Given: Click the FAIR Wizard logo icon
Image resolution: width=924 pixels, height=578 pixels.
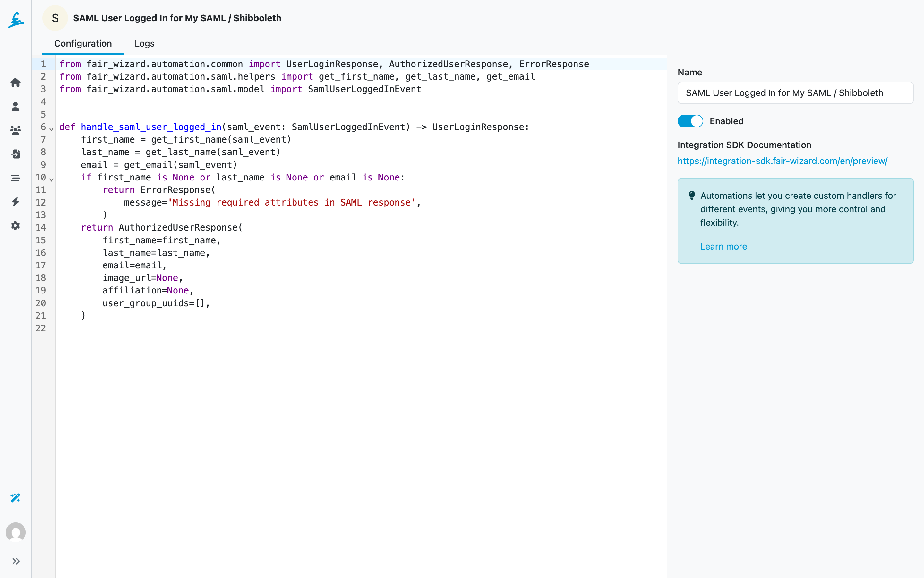Looking at the screenshot, I should [x=16, y=20].
